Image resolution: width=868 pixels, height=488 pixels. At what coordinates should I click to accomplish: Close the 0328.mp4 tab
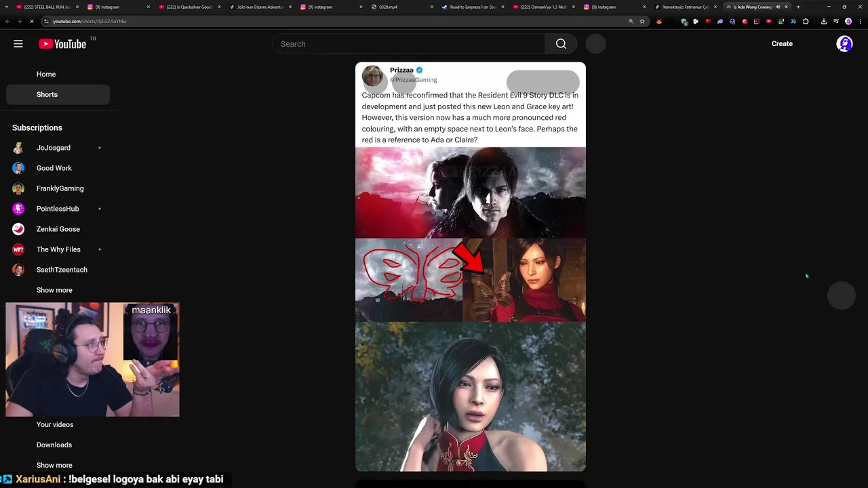click(432, 7)
